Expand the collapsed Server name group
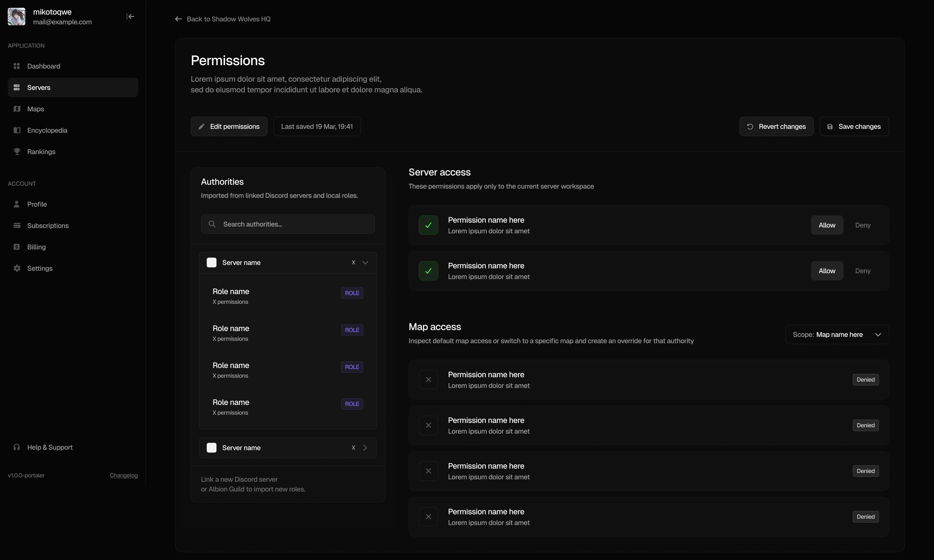 point(288,447)
